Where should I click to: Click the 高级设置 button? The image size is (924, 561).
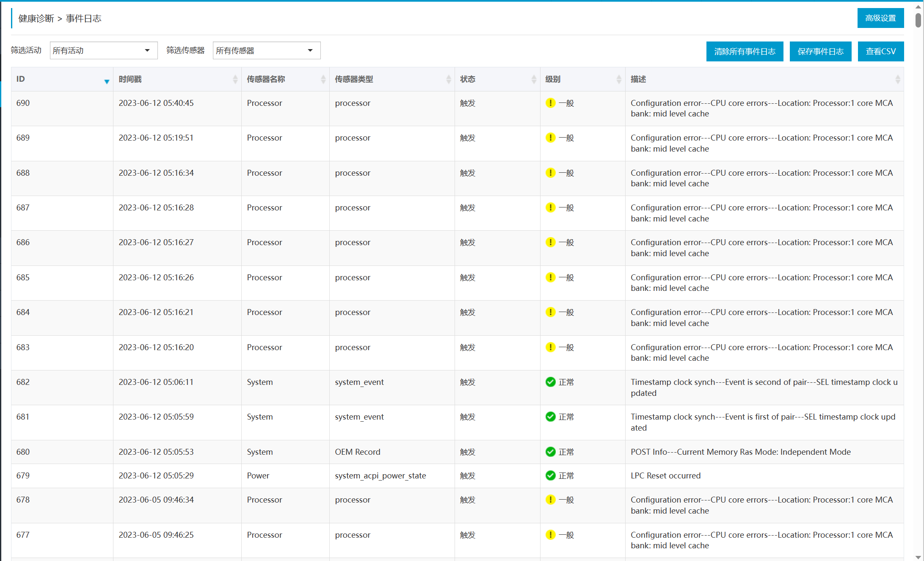[880, 18]
